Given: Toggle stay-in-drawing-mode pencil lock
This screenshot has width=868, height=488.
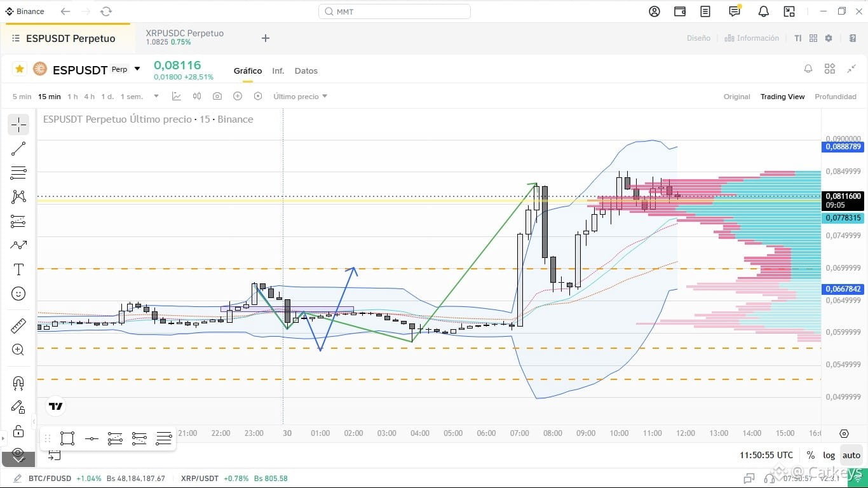Looking at the screenshot, I should coord(18,407).
